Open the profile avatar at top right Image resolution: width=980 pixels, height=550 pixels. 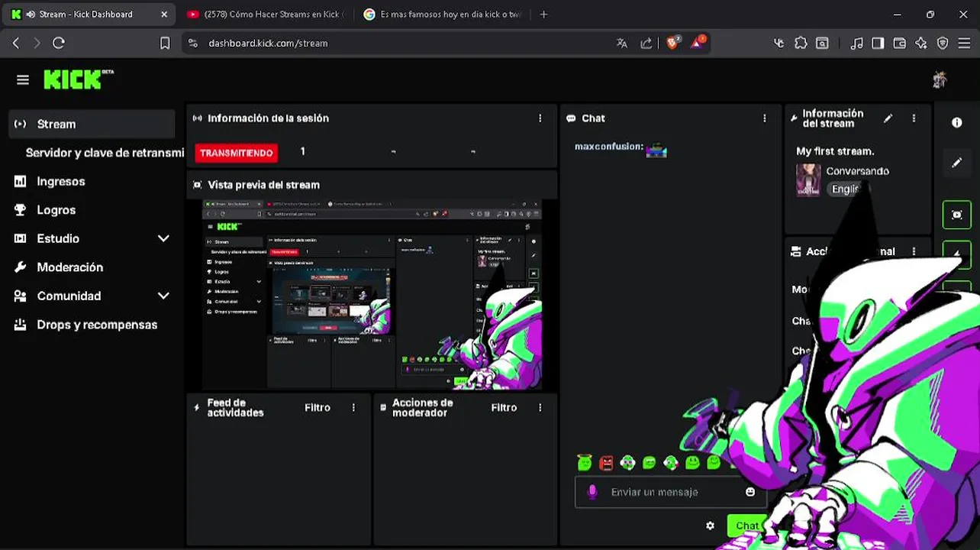940,79
